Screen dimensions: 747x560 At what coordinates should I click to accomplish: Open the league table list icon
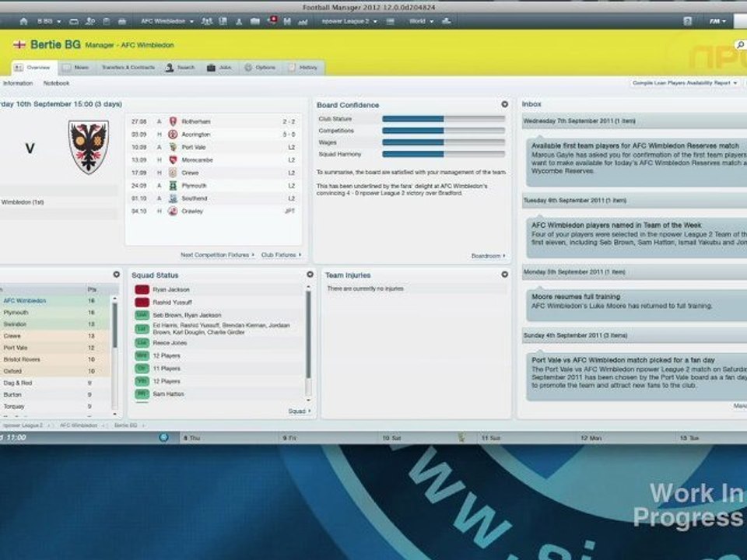(390, 22)
